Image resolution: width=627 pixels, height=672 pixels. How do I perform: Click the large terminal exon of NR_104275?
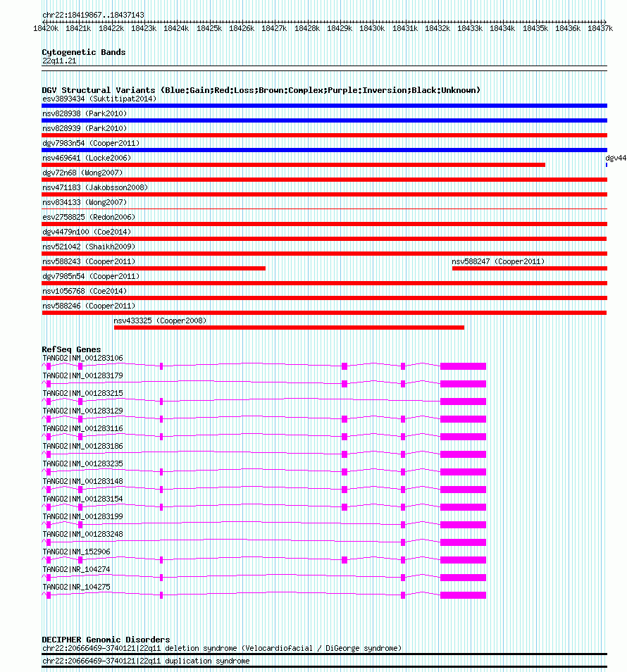tap(464, 595)
